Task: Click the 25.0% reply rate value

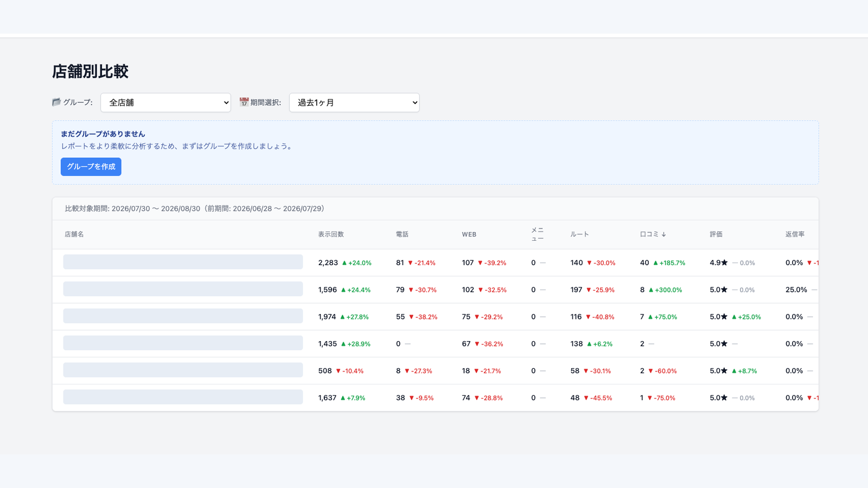Action: (x=796, y=290)
